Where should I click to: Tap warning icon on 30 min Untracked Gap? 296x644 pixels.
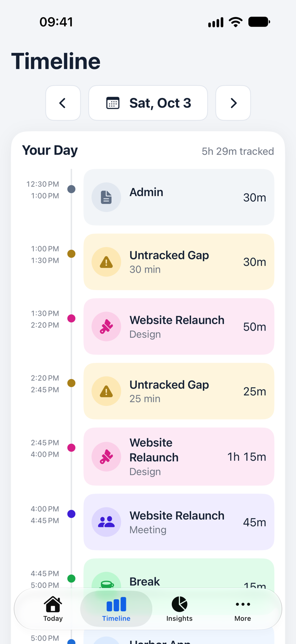(106, 262)
